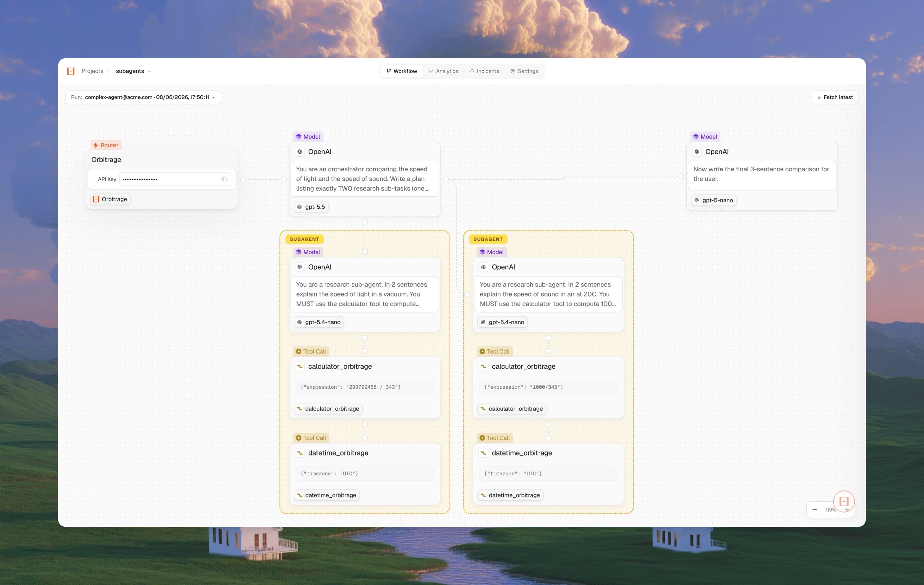Click calculator_orbitrage title icon in speed-of-light subagent

pyautogui.click(x=300, y=366)
